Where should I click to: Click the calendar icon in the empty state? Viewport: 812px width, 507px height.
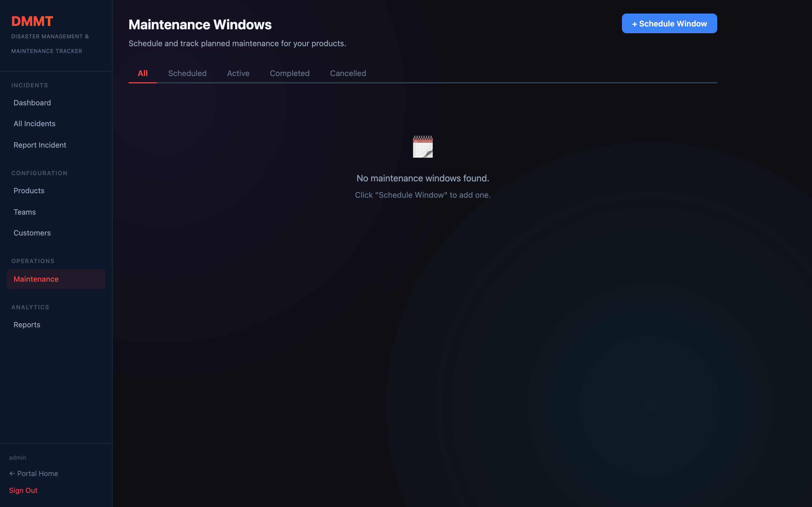[422, 146]
